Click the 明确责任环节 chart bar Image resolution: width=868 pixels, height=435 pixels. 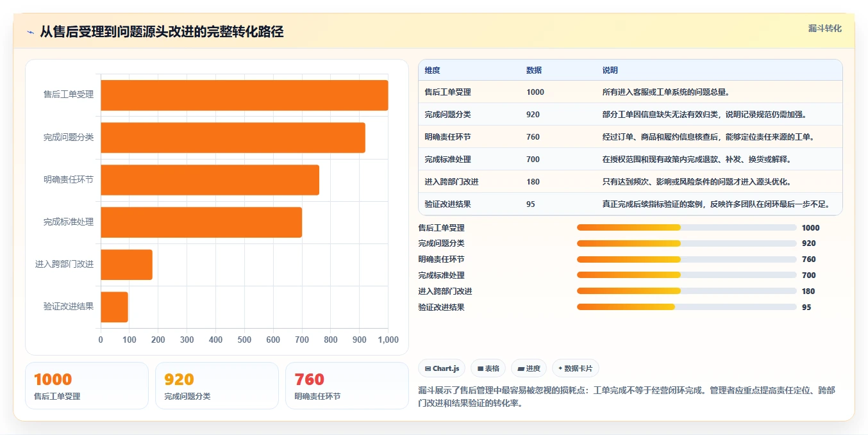(x=210, y=180)
